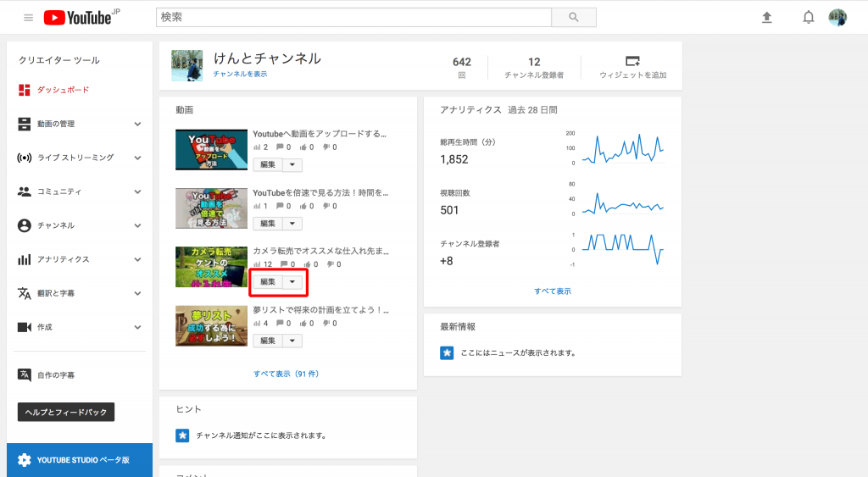Open thumbnail of YouTube upload method video
The image size is (868, 477).
[211, 149]
